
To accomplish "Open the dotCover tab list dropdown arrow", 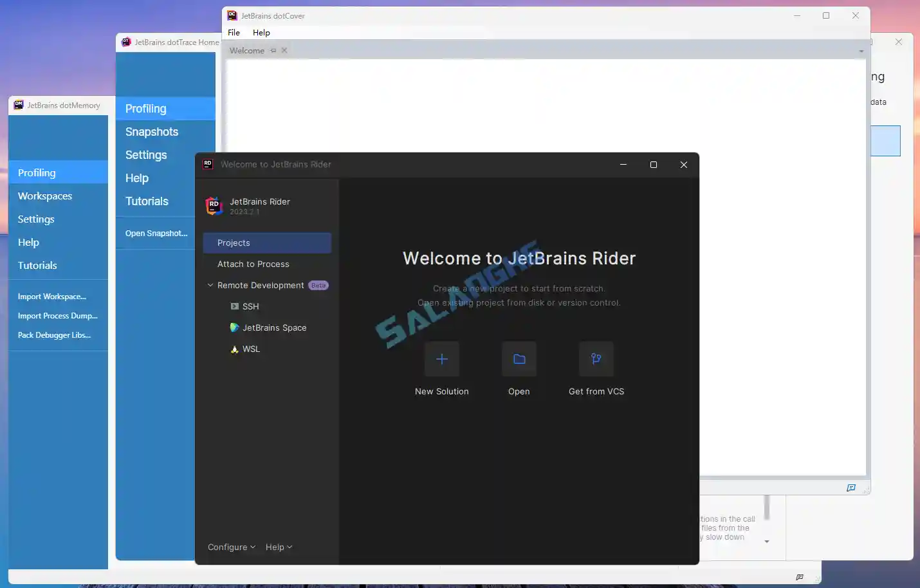I will 861,51.
